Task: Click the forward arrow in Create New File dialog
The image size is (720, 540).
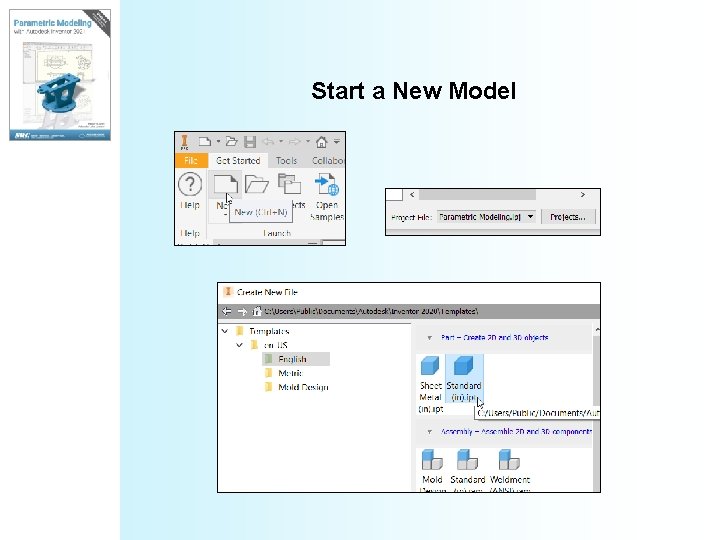Action: tap(242, 311)
